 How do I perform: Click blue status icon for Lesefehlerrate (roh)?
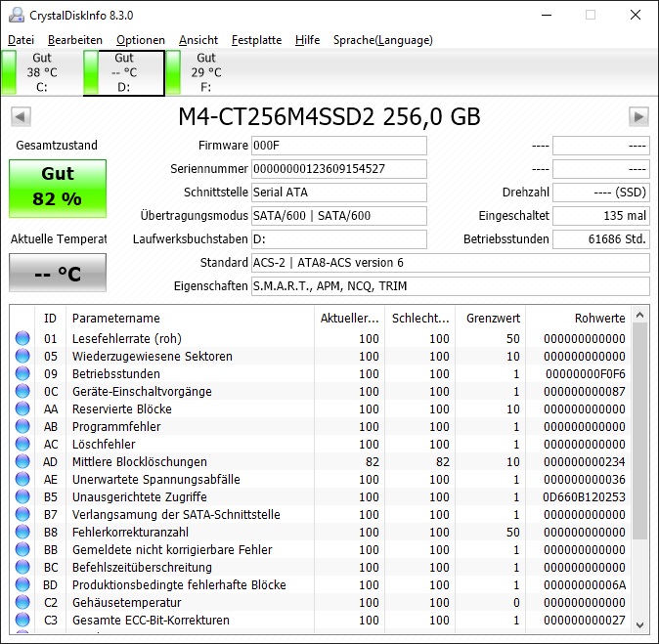(22, 338)
